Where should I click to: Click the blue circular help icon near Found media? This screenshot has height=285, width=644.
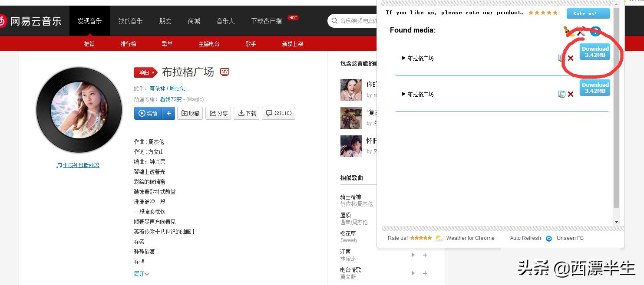click(595, 31)
